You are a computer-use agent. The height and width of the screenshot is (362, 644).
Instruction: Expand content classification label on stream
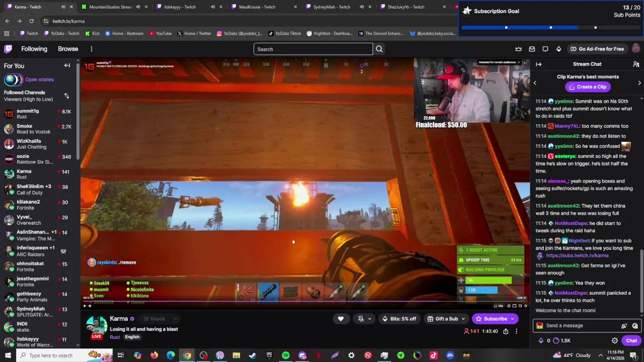coord(500,62)
